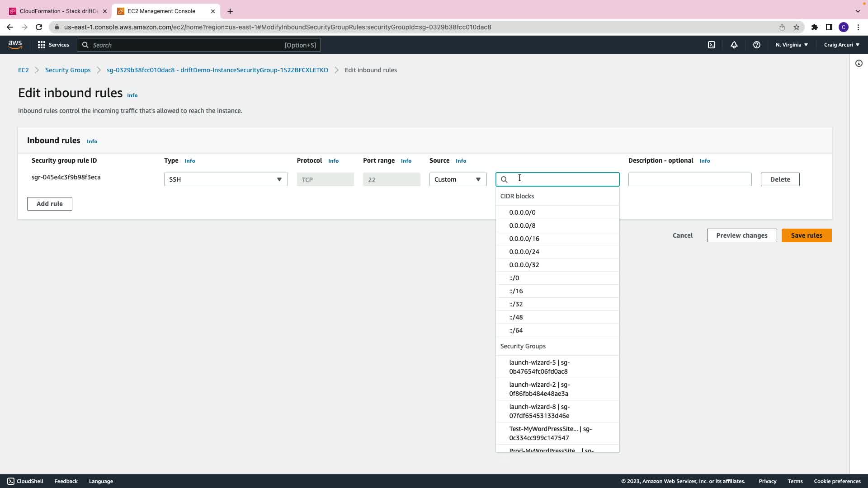The height and width of the screenshot is (488, 868).
Task: Open CloudShell icon in AWS top bar
Action: [x=712, y=45]
